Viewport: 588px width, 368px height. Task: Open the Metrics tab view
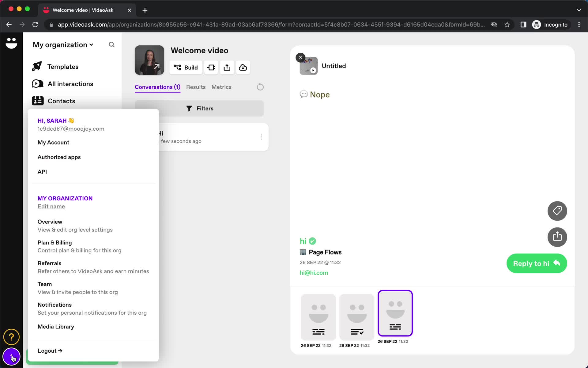221,86
